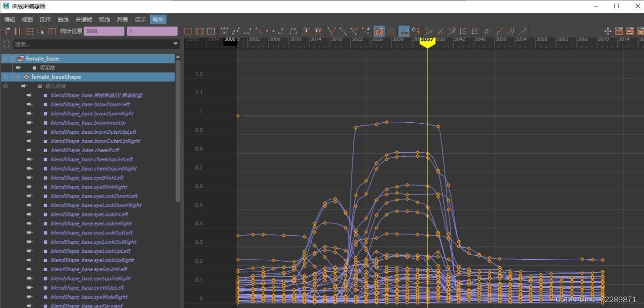Open the 切线 menu
This screenshot has width=644, height=308.
tap(104, 19)
